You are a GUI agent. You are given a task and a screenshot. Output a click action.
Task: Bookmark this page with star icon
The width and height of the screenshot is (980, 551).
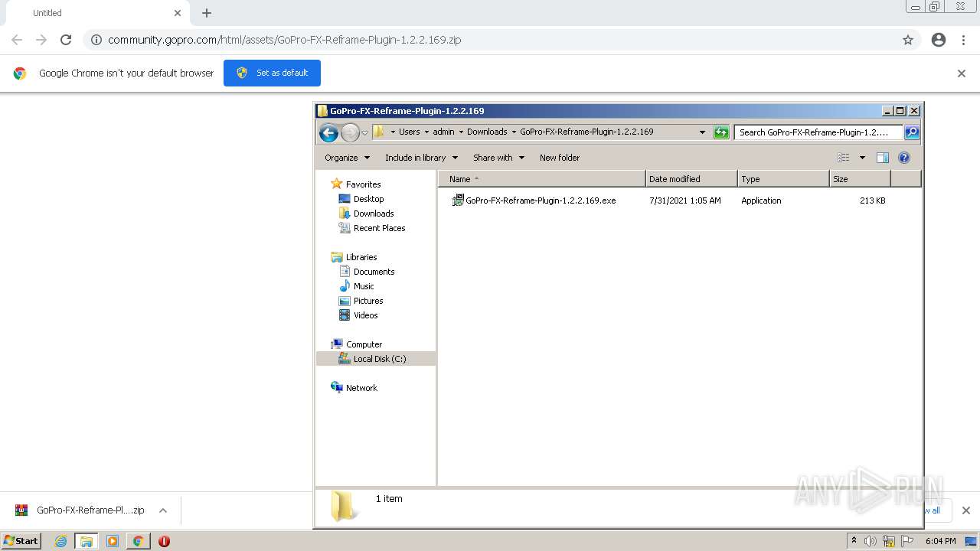click(x=908, y=40)
